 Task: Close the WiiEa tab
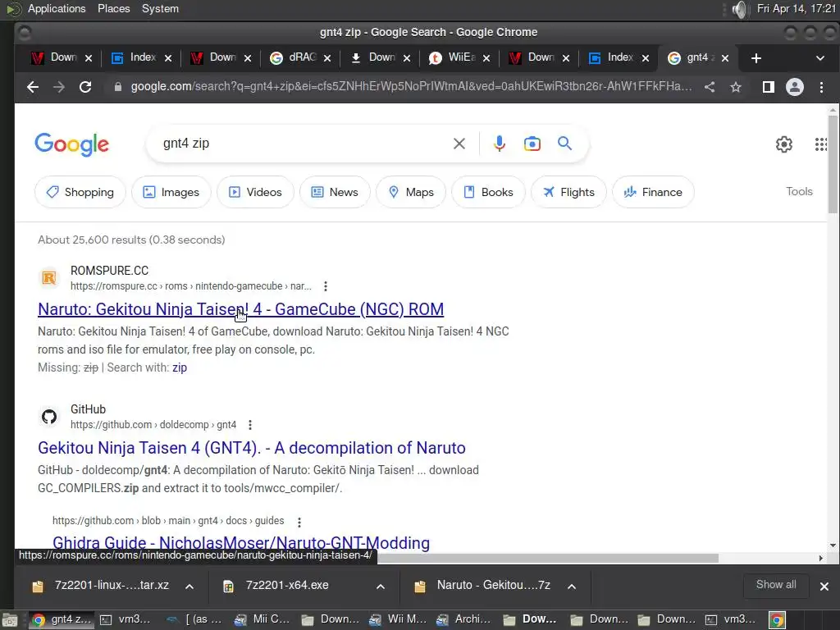pyautogui.click(x=486, y=58)
